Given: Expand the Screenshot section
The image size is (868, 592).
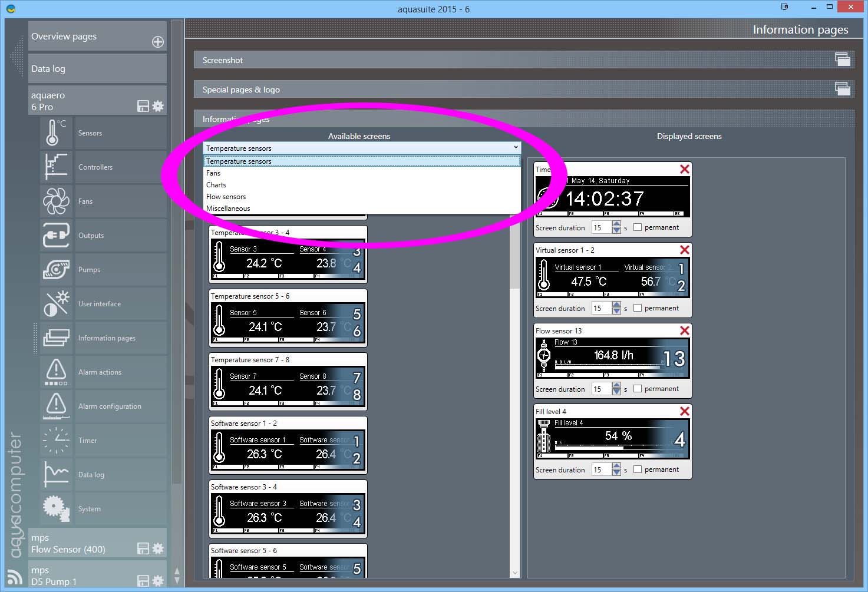Looking at the screenshot, I should pos(843,59).
